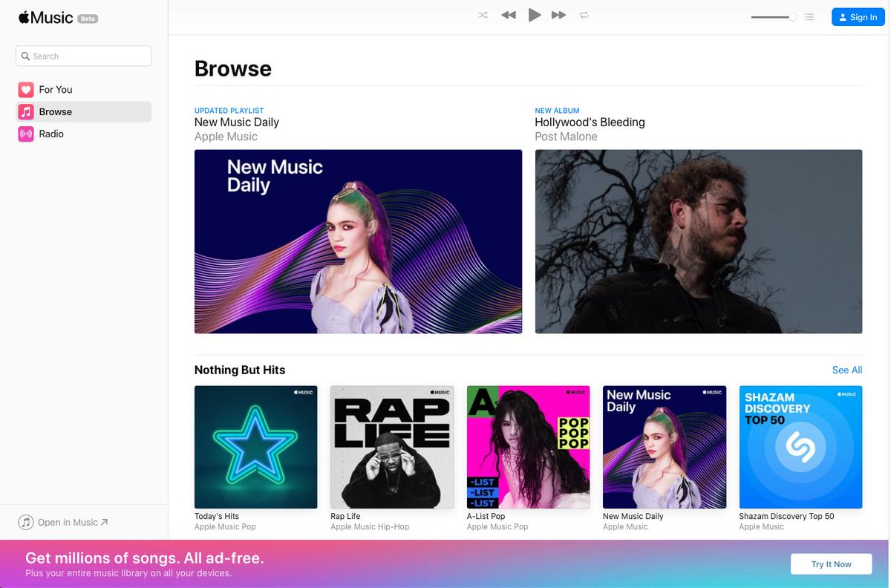Toggle shuffle playback mode

coord(483,16)
